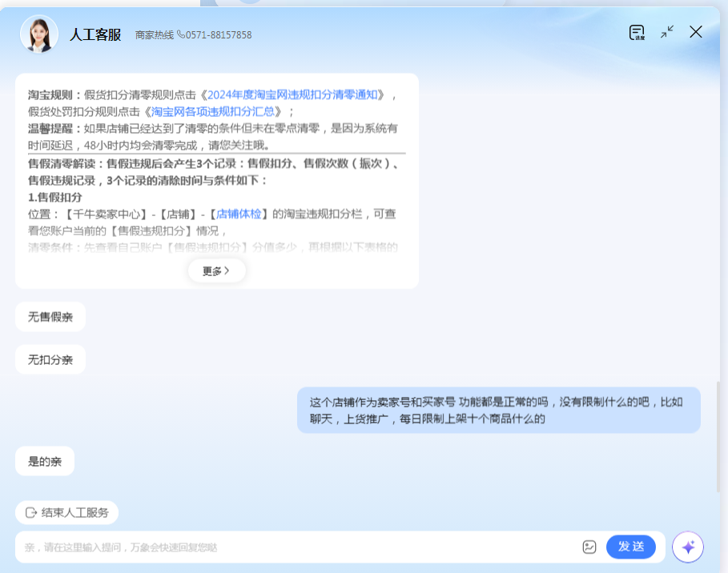The height and width of the screenshot is (573, 728).
Task: Open the image upload icon in the input bar
Action: tap(589, 547)
